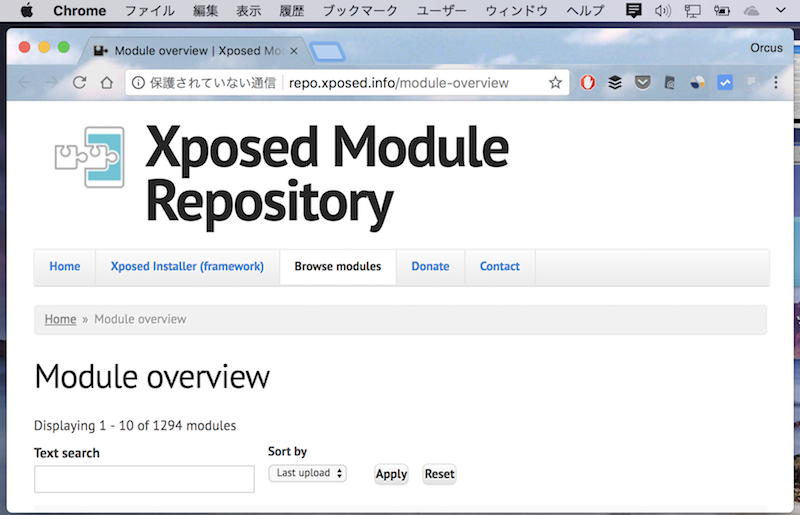Reload the page with the refresh icon

(79, 82)
